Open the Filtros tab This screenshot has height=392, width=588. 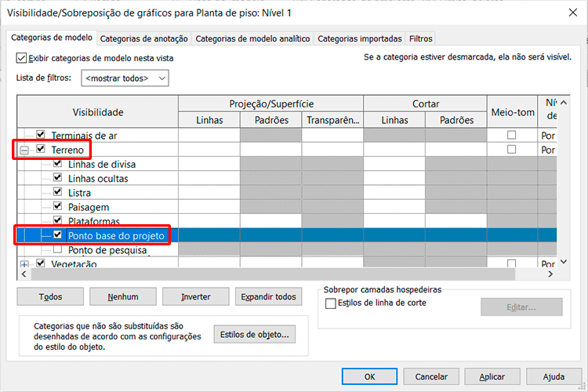coord(421,38)
